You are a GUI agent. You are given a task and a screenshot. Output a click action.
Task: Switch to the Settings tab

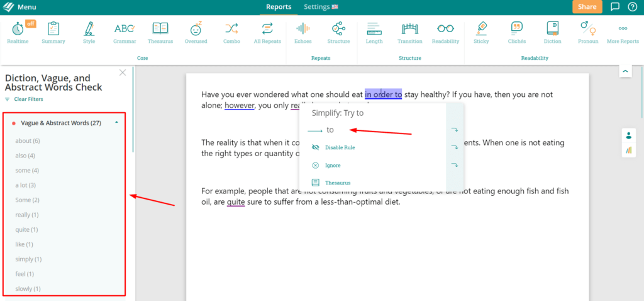tap(321, 6)
